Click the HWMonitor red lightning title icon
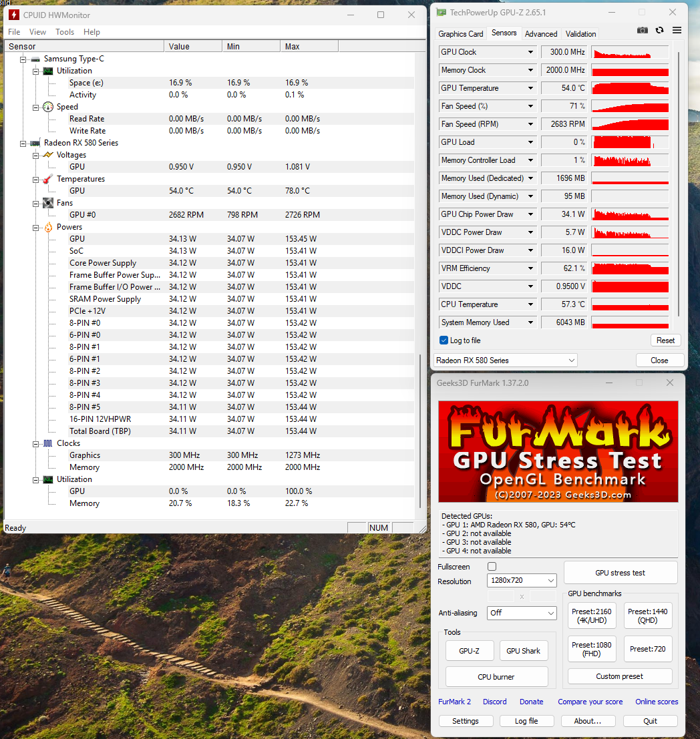This screenshot has height=739, width=700. (x=14, y=15)
